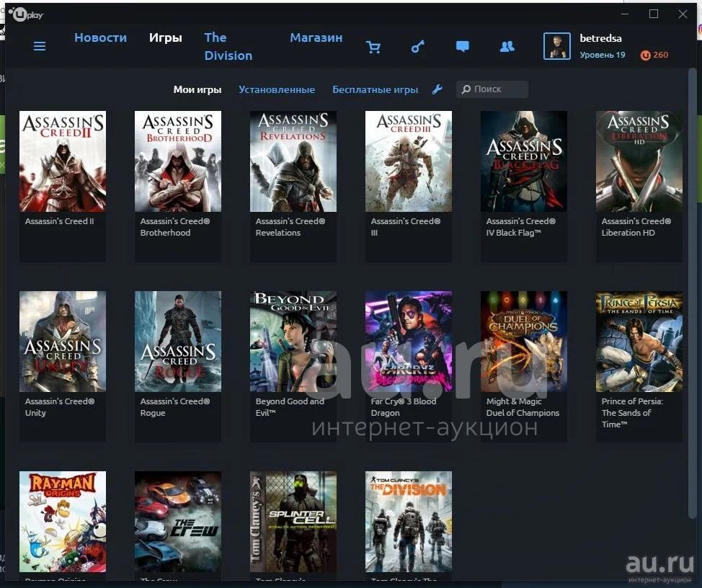The width and height of the screenshot is (702, 588).
Task: Click the Поиск search field
Action: (x=492, y=89)
